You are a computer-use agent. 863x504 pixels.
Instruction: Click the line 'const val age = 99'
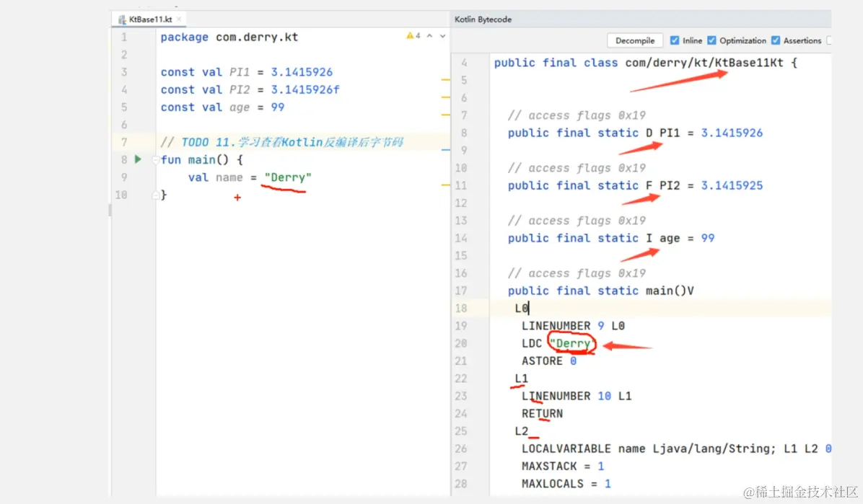tap(222, 107)
